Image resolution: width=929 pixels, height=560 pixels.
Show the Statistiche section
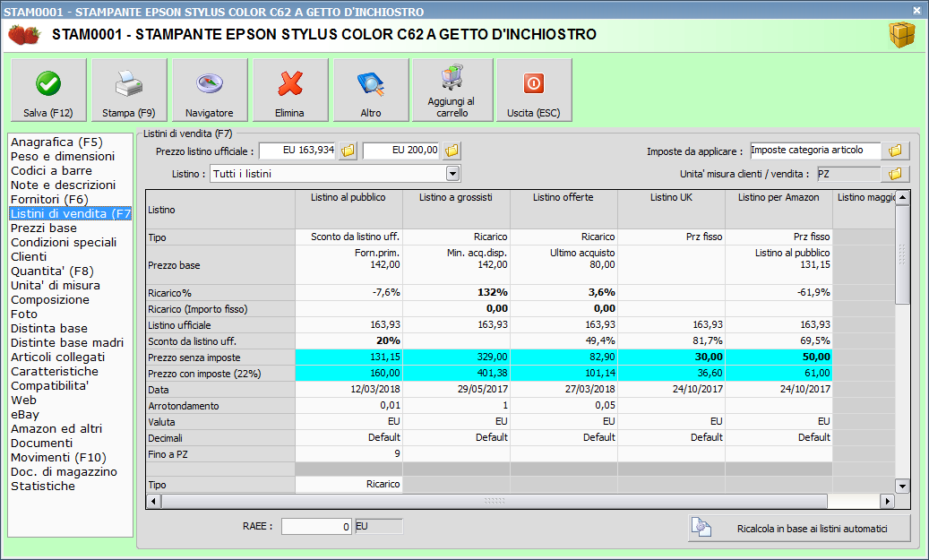(43, 486)
